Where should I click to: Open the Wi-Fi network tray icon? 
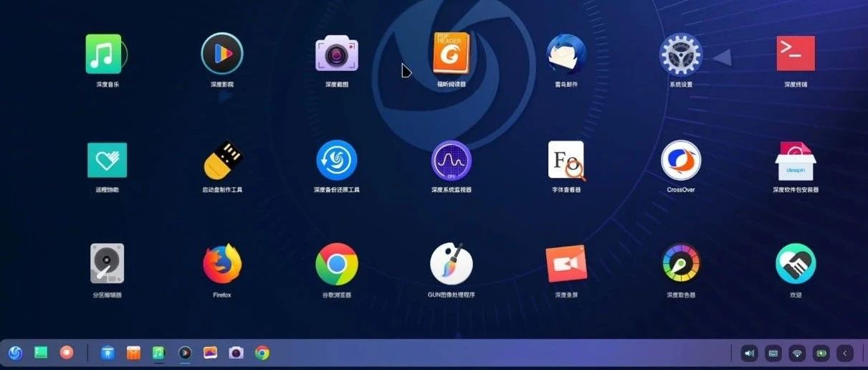click(797, 353)
